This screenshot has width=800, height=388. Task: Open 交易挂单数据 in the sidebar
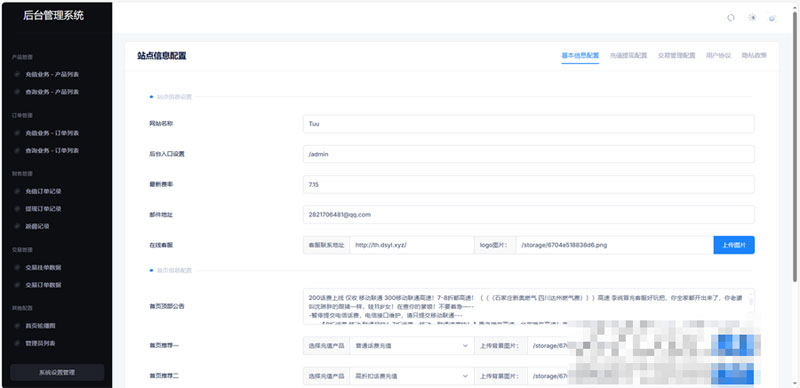pyautogui.click(x=43, y=268)
